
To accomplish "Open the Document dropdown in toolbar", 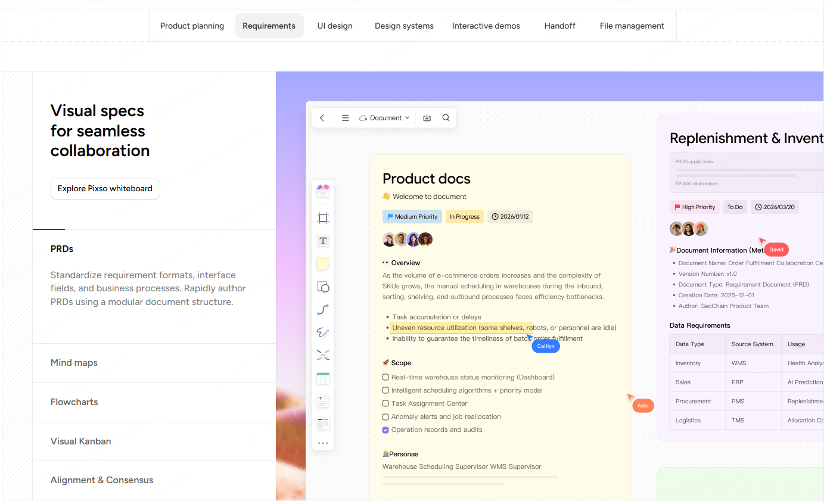I will click(384, 118).
